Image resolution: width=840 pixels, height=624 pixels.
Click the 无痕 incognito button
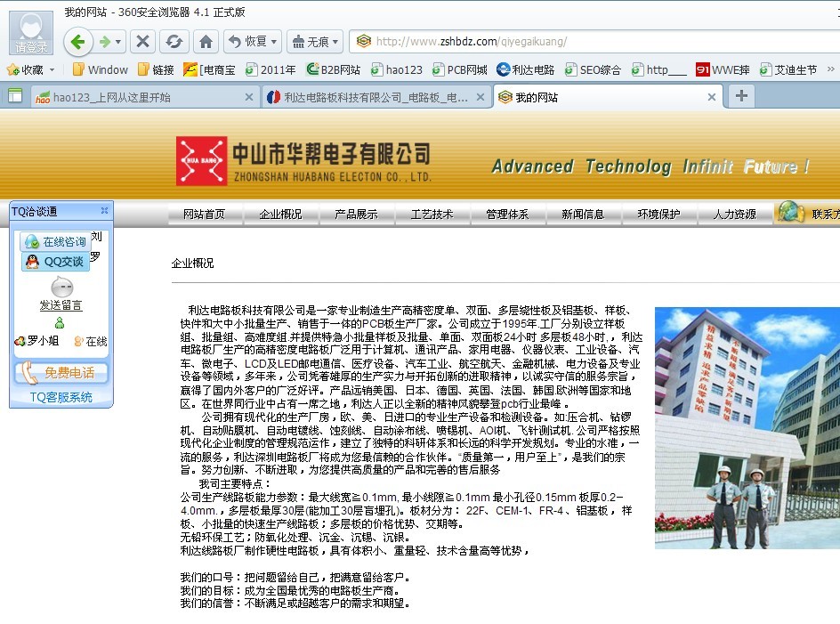(x=311, y=41)
